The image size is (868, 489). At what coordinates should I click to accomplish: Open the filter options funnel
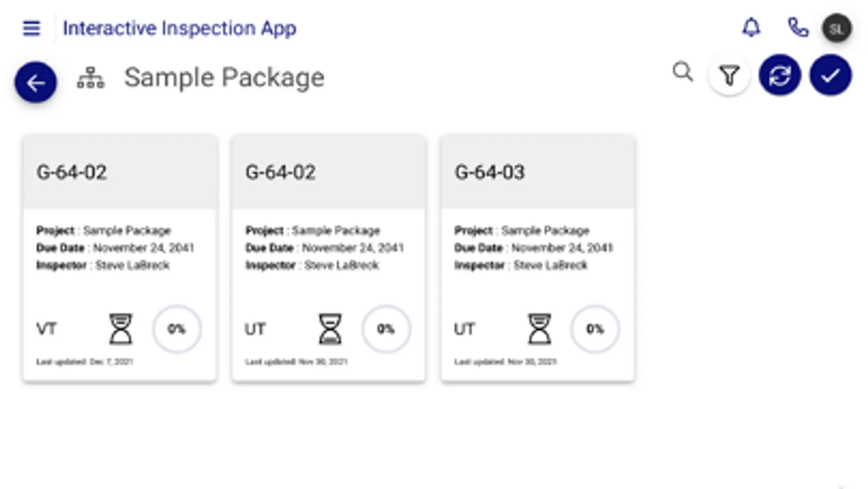[x=729, y=76]
